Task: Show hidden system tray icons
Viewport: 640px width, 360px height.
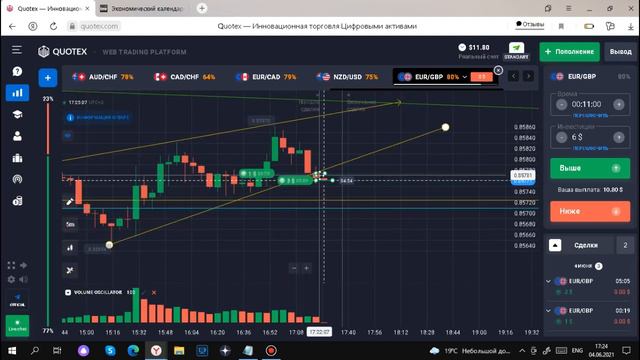Action: coord(522,351)
